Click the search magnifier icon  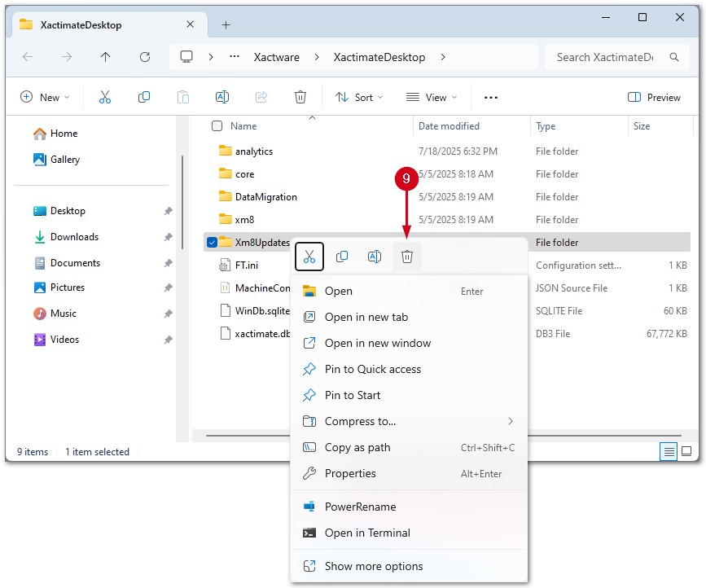pos(674,57)
